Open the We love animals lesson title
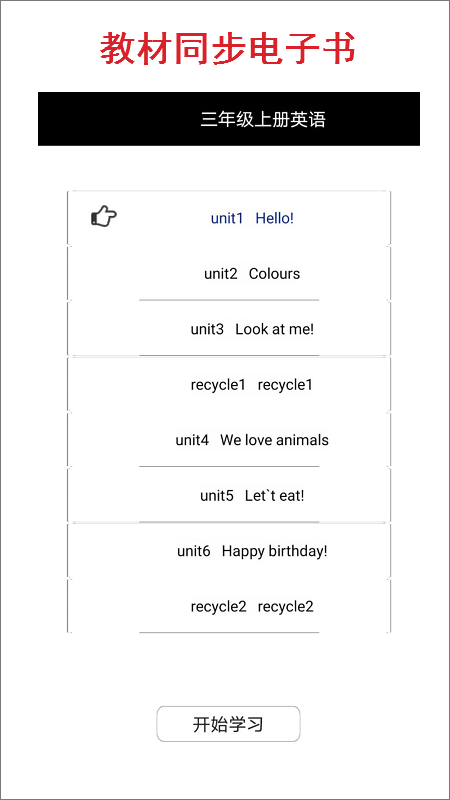Viewport: 450px width, 800px height. pos(274,440)
